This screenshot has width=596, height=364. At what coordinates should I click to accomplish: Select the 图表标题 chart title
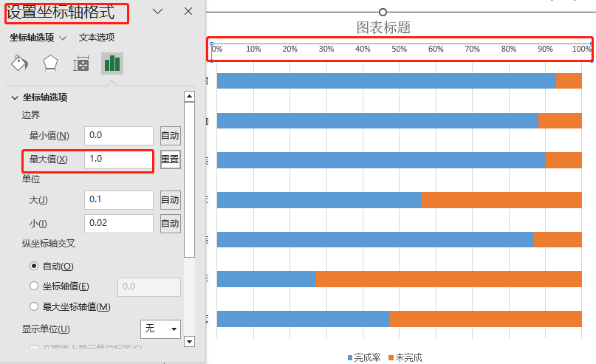pyautogui.click(x=383, y=27)
